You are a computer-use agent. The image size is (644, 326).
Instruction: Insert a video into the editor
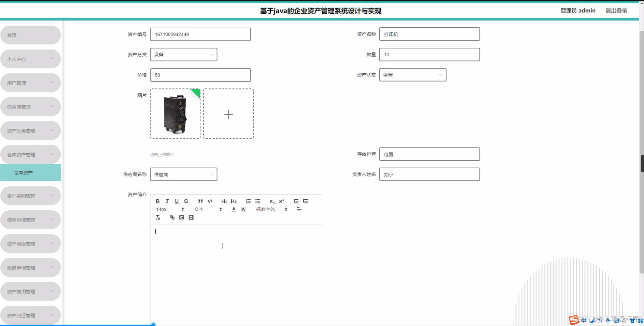191,217
